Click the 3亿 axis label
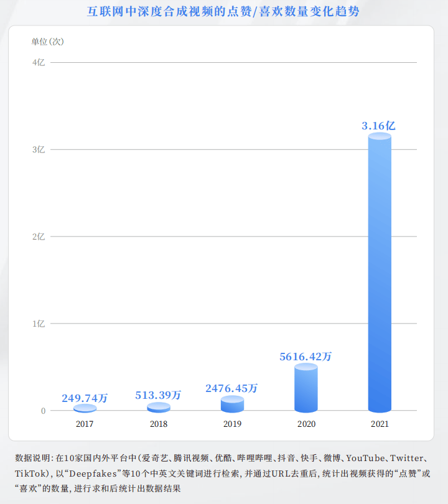 39,149
